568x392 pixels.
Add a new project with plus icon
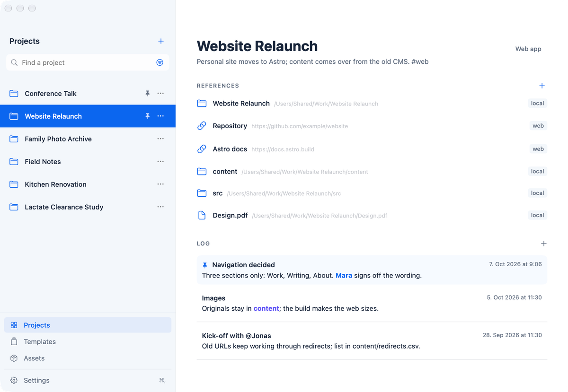point(161,41)
